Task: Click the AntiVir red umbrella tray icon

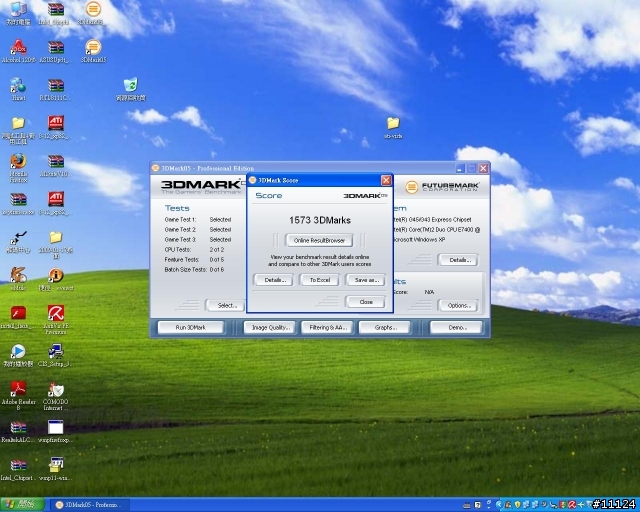Action: point(571,505)
